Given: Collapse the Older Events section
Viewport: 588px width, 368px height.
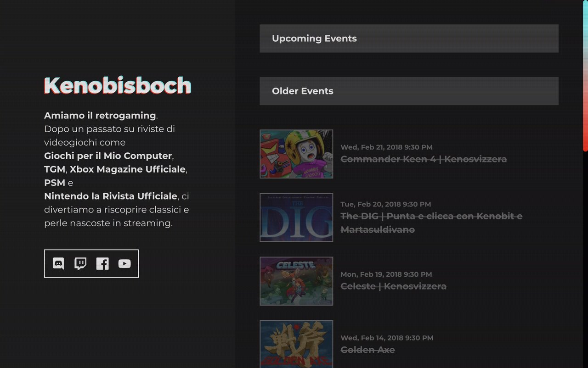Looking at the screenshot, I should (409, 91).
